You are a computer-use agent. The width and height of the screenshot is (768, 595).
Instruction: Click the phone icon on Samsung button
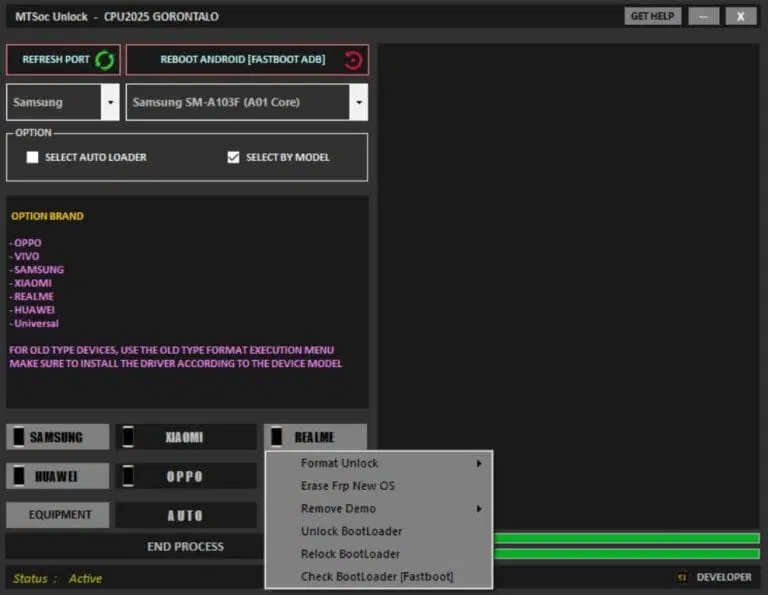tap(18, 437)
